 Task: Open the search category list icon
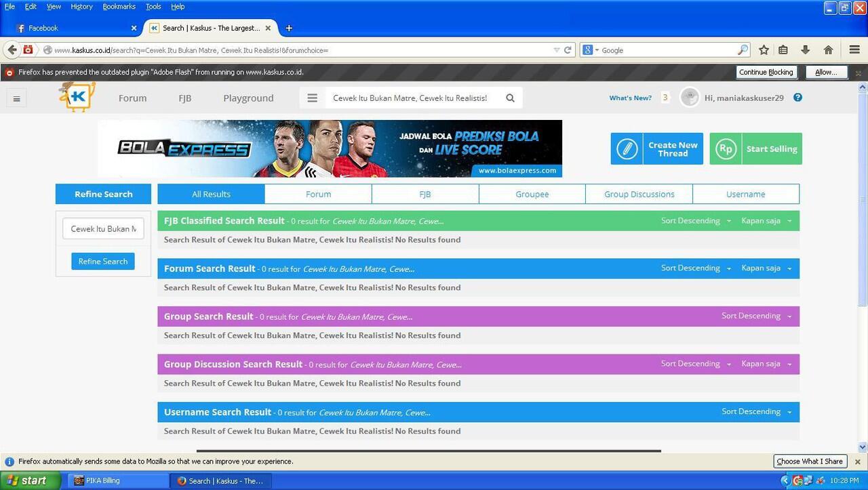click(312, 98)
